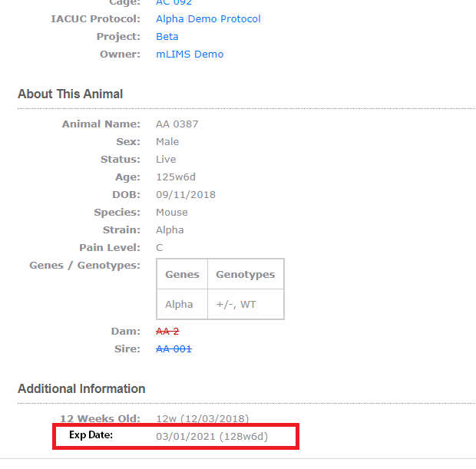Click the Genes column header
This screenshot has width=476, height=469.
point(182,275)
